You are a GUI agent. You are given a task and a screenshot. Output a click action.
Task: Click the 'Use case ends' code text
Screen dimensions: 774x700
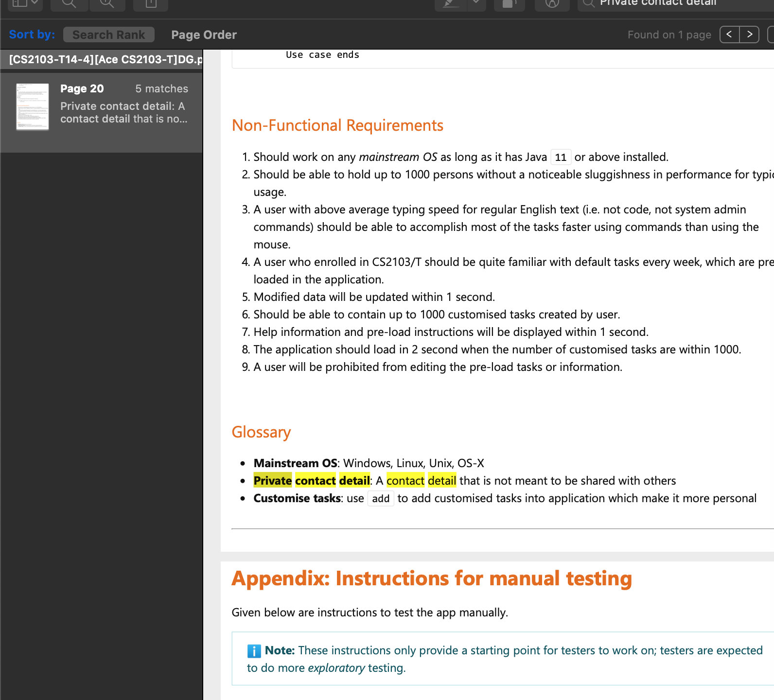point(322,55)
